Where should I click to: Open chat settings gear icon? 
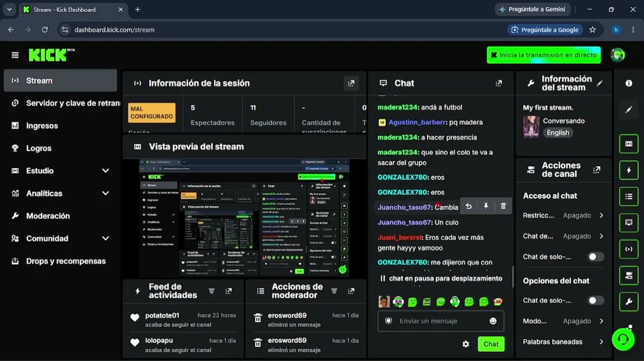point(466,344)
